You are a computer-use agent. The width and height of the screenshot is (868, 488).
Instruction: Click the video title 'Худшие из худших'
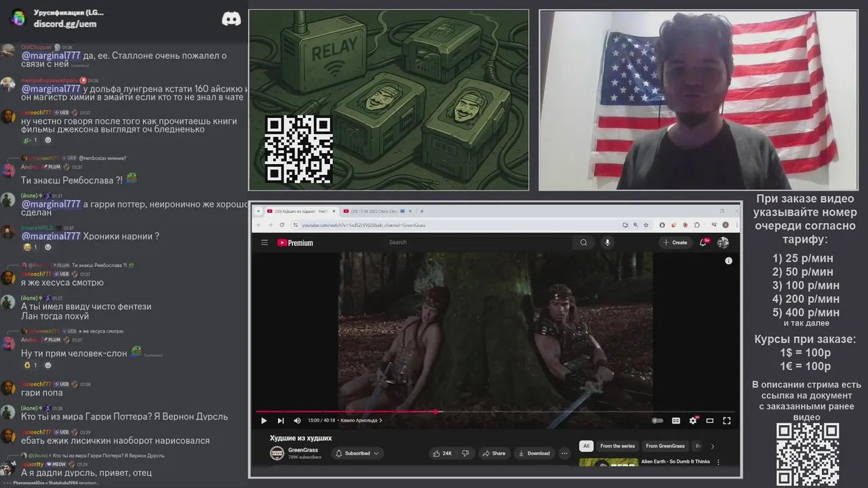tap(301, 438)
